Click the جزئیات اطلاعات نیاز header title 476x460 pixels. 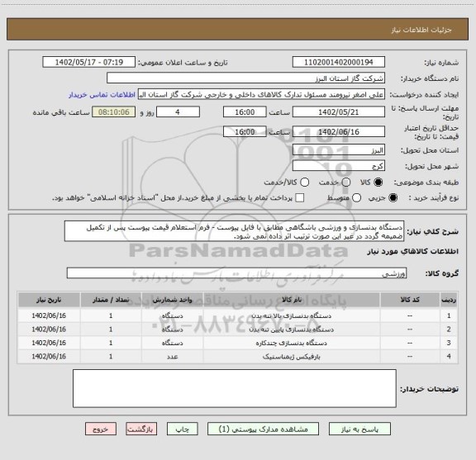[421, 30]
